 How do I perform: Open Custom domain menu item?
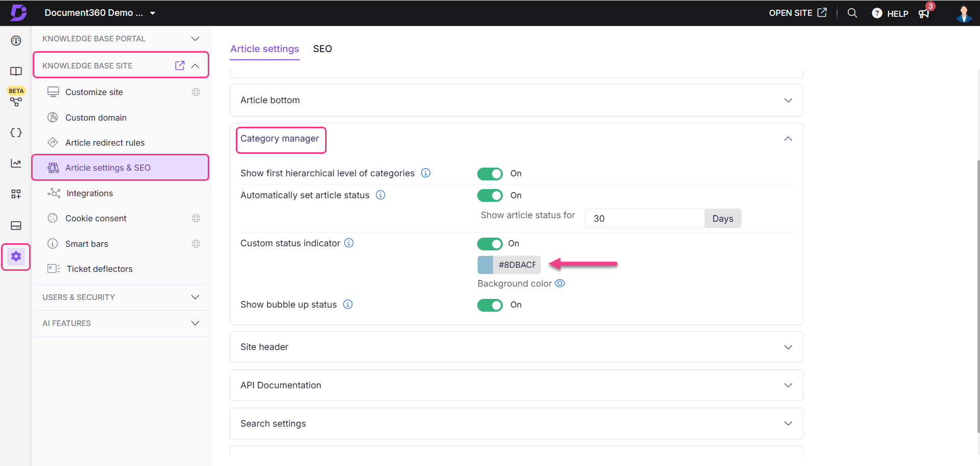(120, 118)
